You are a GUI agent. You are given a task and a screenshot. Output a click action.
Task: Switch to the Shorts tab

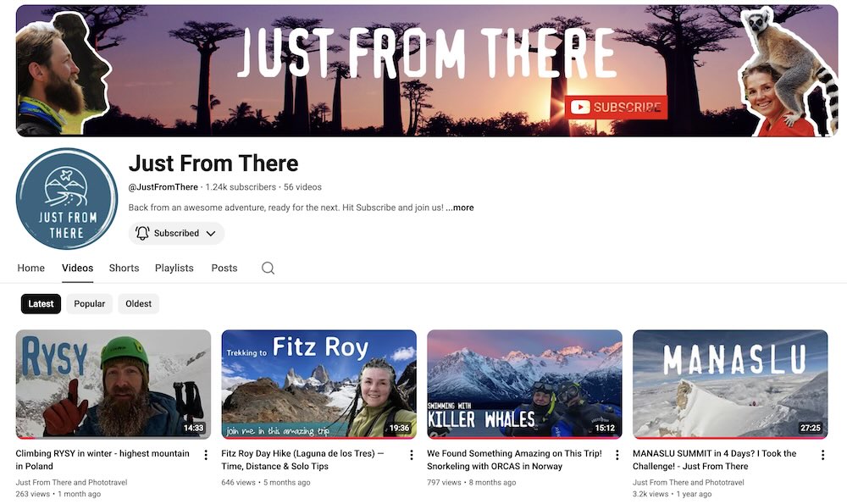124,268
